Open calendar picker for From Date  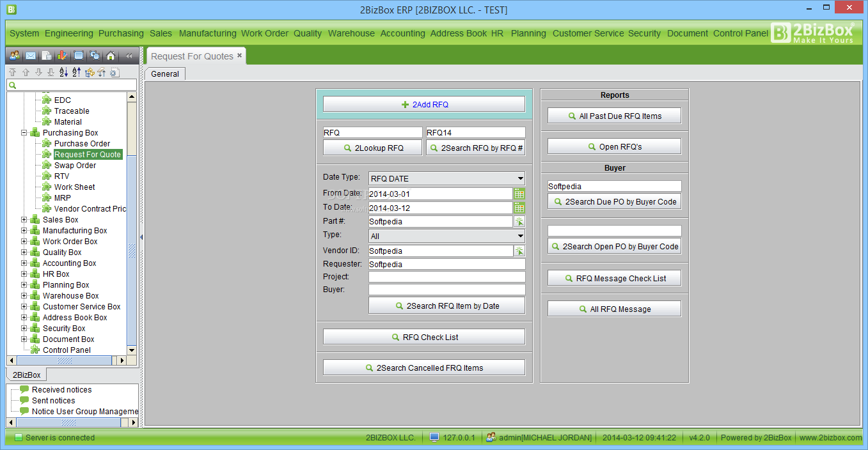[519, 194]
